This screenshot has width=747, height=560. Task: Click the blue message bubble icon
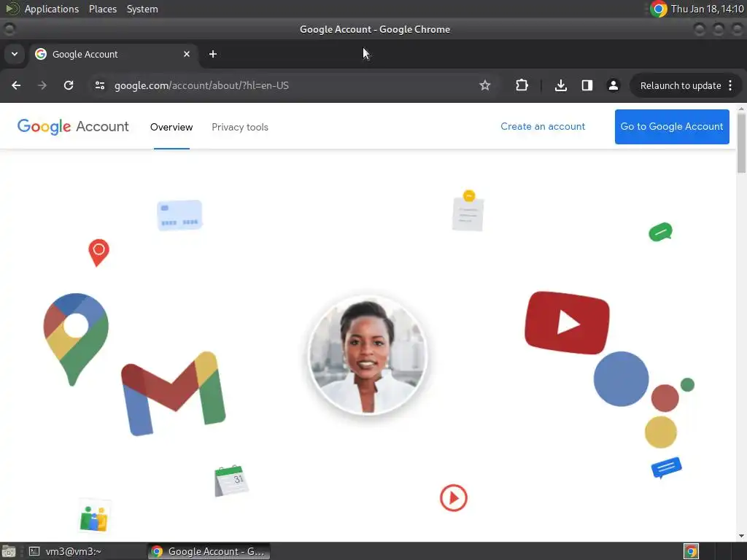(666, 467)
